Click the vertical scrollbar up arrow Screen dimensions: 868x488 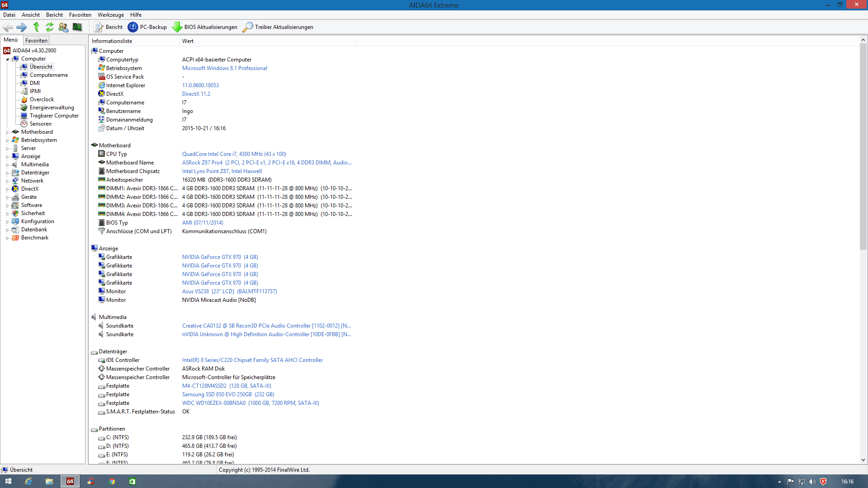click(863, 40)
